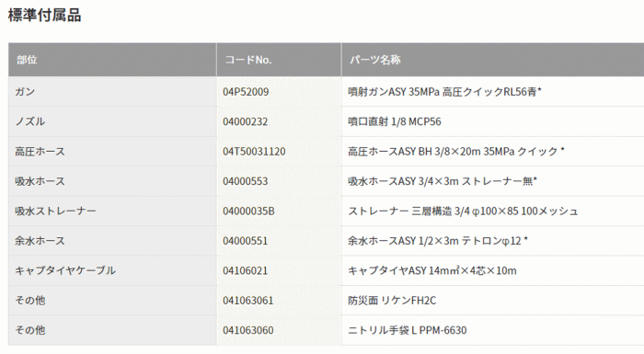
Task: Select code 04000232
Action: point(246,121)
